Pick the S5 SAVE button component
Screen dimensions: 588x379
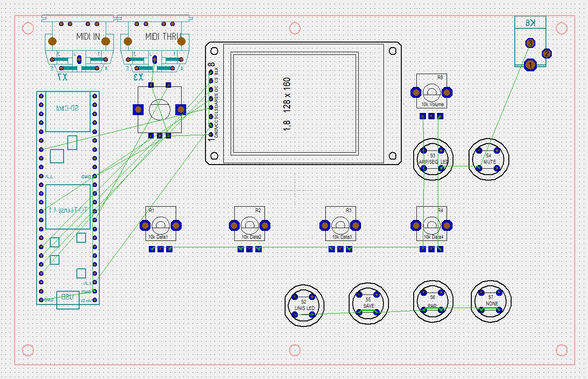click(368, 303)
